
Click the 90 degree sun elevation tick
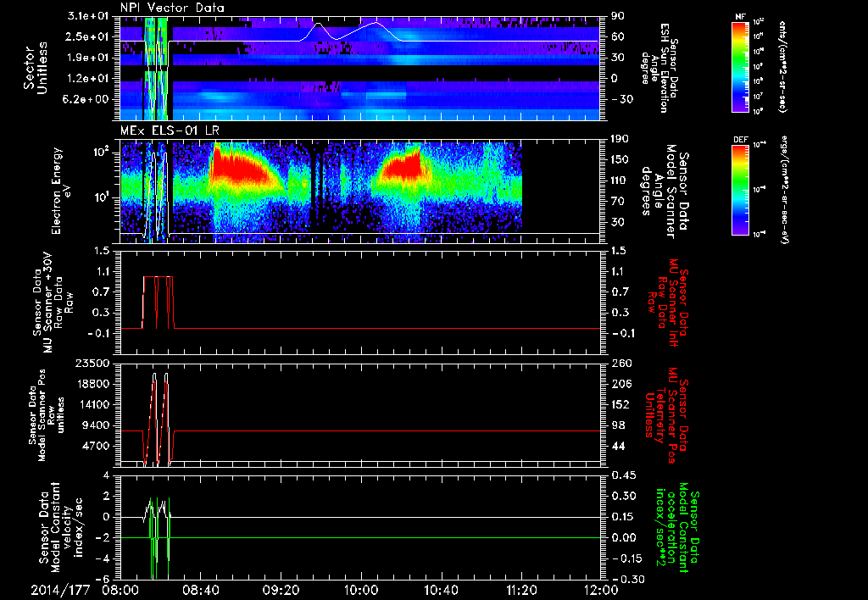click(x=617, y=16)
